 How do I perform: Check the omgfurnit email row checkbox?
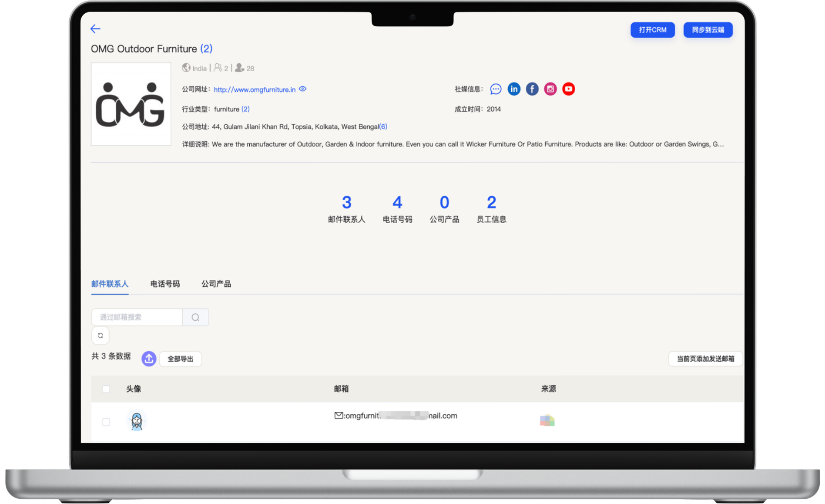(106, 422)
